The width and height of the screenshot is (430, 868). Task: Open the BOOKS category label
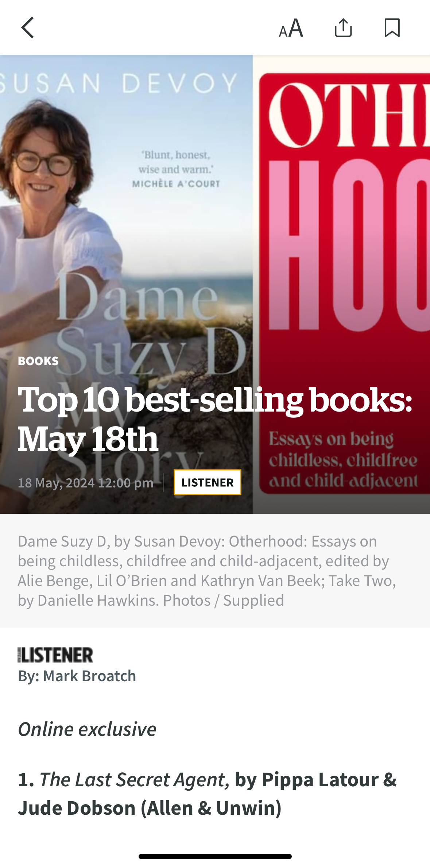[38, 361]
